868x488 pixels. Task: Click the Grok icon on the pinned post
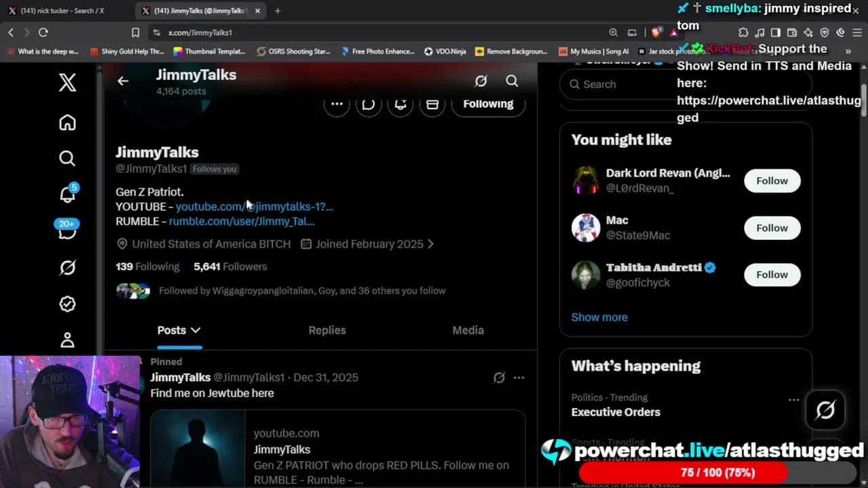click(x=499, y=378)
